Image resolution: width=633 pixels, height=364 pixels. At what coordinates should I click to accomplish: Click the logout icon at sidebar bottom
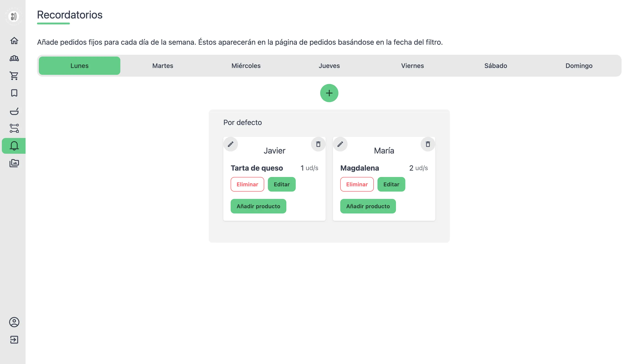14,340
